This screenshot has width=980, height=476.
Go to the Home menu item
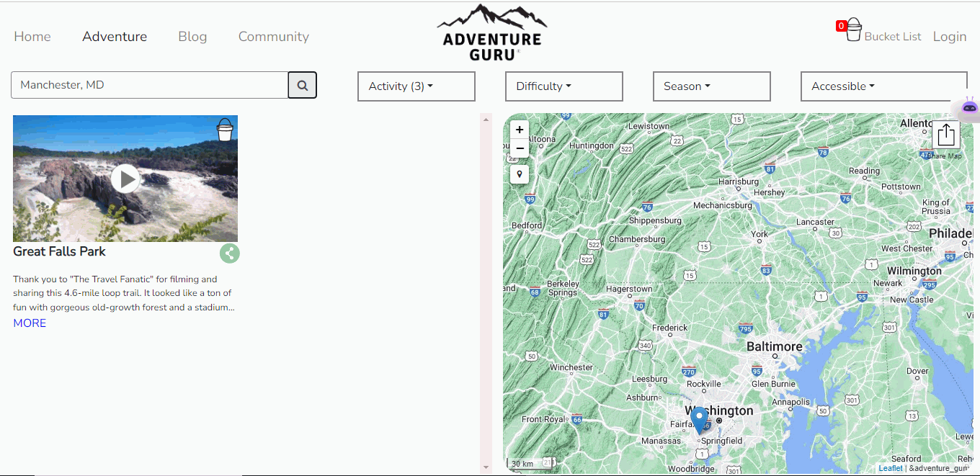point(32,37)
